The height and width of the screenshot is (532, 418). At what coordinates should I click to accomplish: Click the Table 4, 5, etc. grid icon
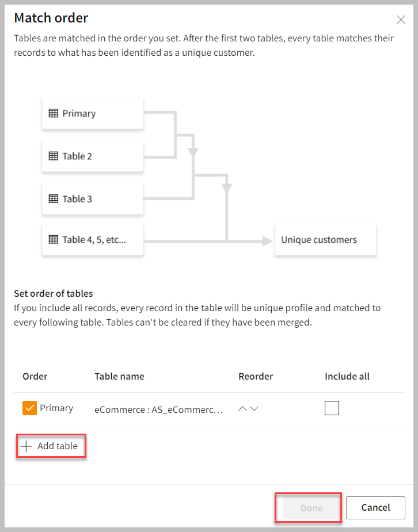[53, 240]
